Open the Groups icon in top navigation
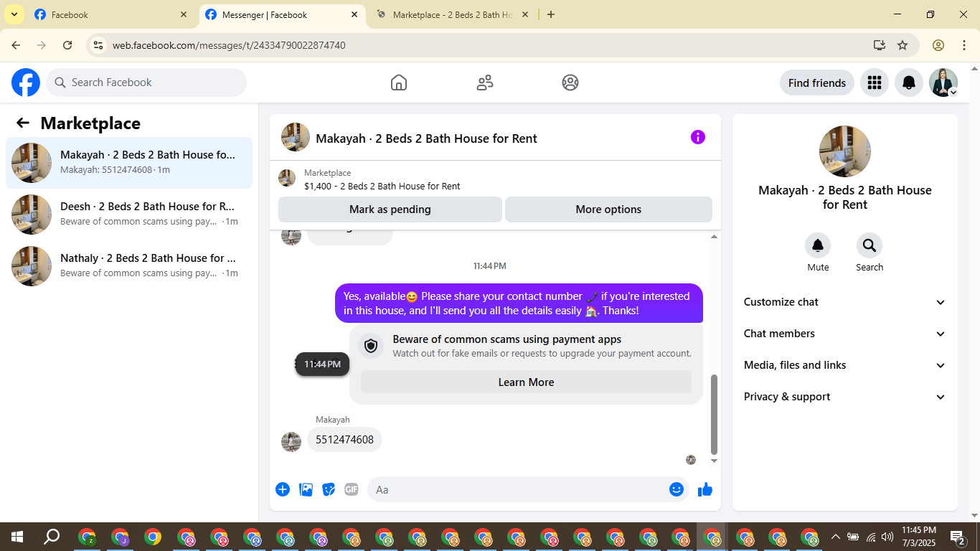Screen dimensions: 980x551 [x=570, y=83]
